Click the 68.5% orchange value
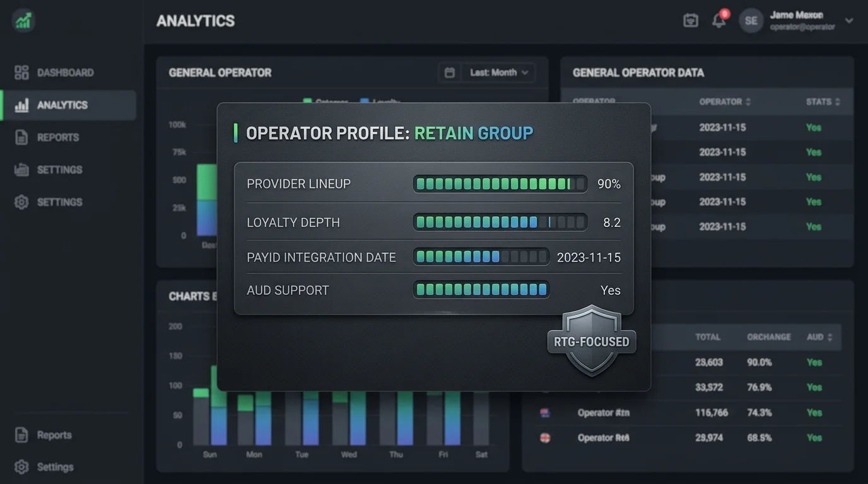 [x=759, y=437]
